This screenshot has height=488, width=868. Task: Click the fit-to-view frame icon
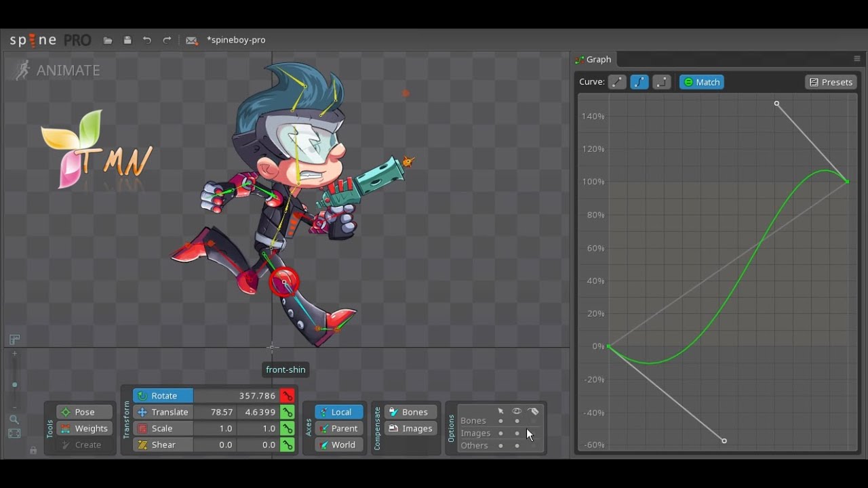tap(14, 434)
